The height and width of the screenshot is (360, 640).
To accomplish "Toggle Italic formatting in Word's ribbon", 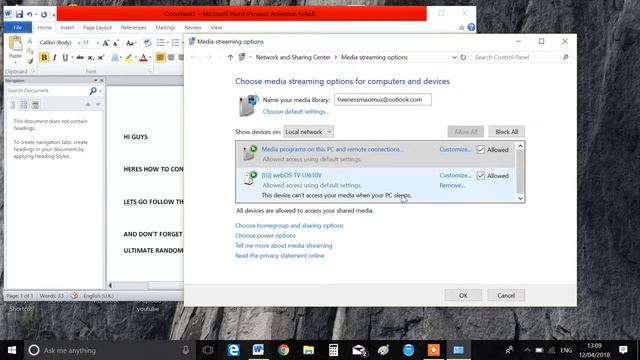I will (x=54, y=58).
